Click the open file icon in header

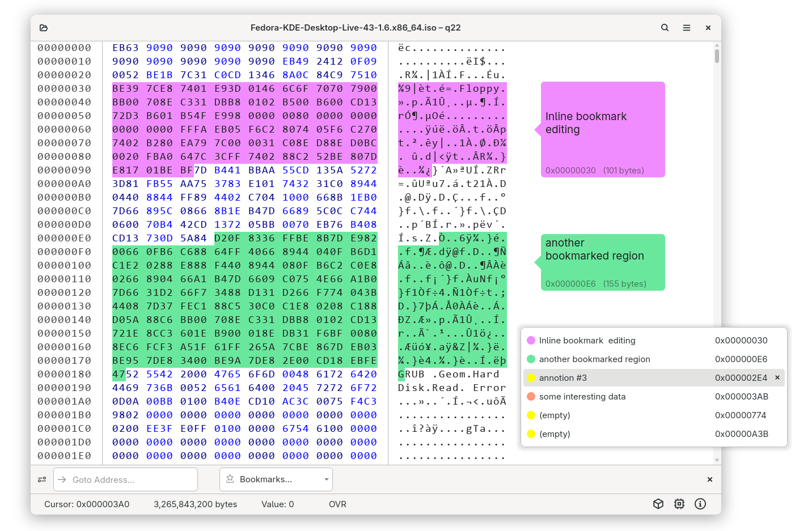coord(44,28)
